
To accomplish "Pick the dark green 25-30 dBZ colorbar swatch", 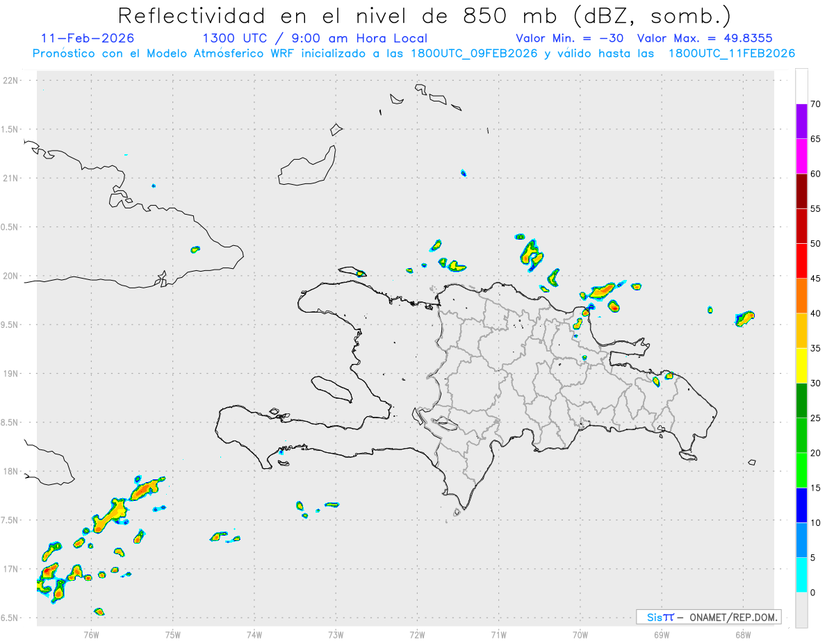I will (801, 400).
